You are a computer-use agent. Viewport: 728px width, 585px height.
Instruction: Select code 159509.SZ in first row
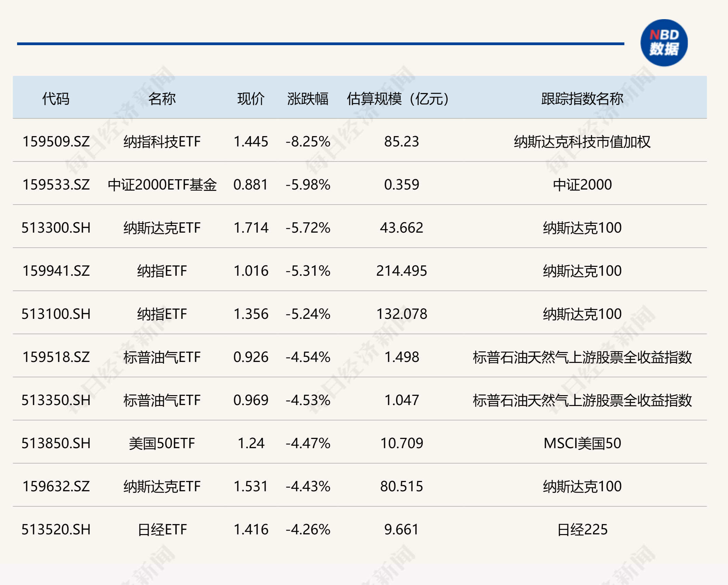56,141
